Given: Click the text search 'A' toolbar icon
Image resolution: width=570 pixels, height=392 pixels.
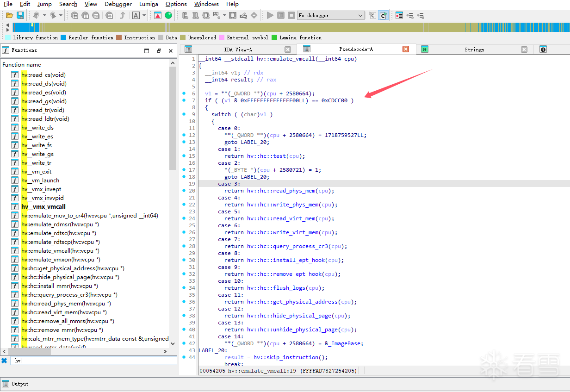Looking at the screenshot, I should tap(136, 15).
